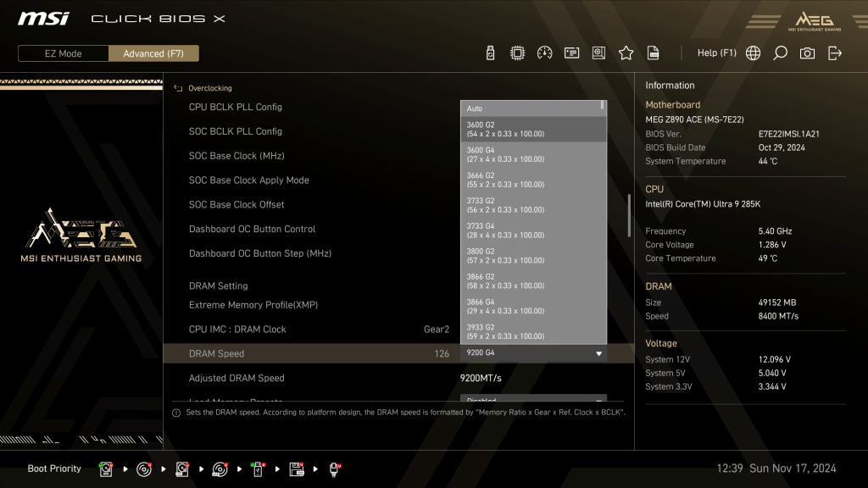The height and width of the screenshot is (488, 868).
Task: Open the performance gauge icon
Action: tap(544, 53)
